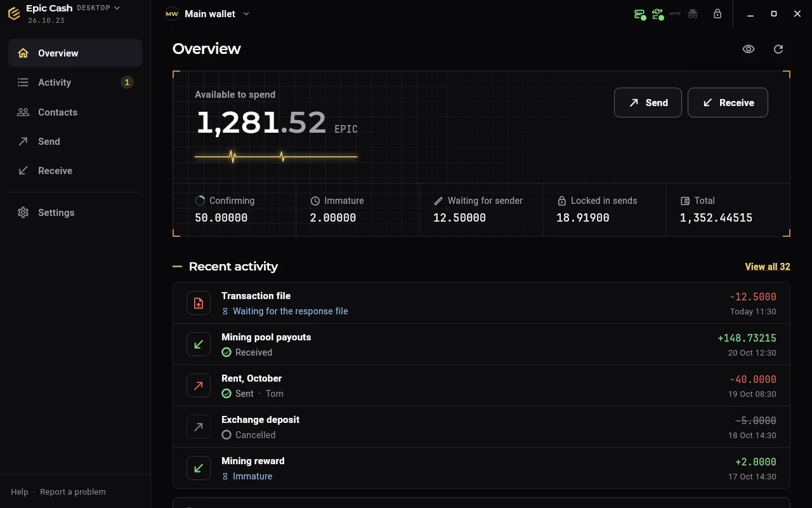Open the Contacts page in sidebar
Image resolution: width=812 pixels, height=508 pixels.
pos(75,112)
